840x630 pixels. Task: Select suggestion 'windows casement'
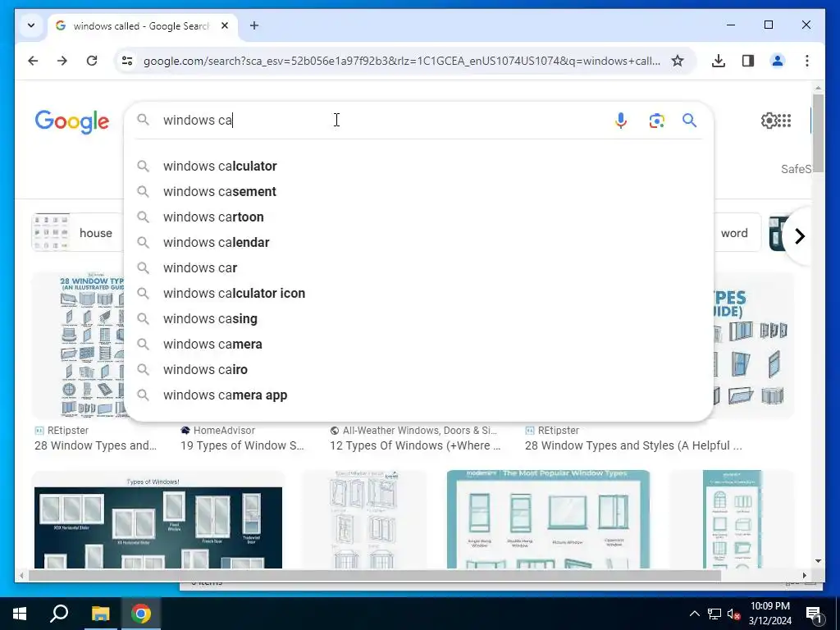point(418,191)
